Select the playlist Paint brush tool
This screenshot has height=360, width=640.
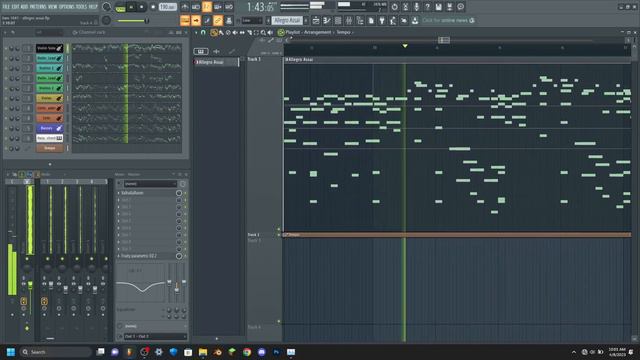click(x=221, y=32)
